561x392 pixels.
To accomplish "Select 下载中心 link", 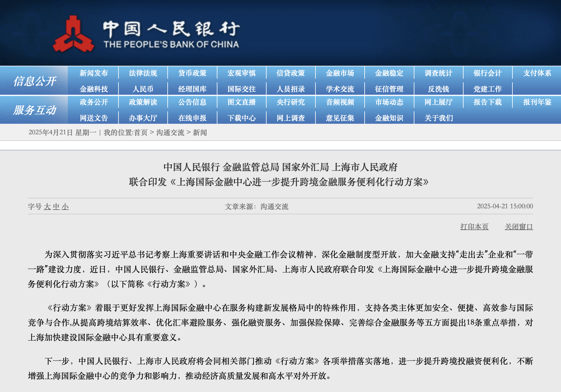I will click(241, 118).
